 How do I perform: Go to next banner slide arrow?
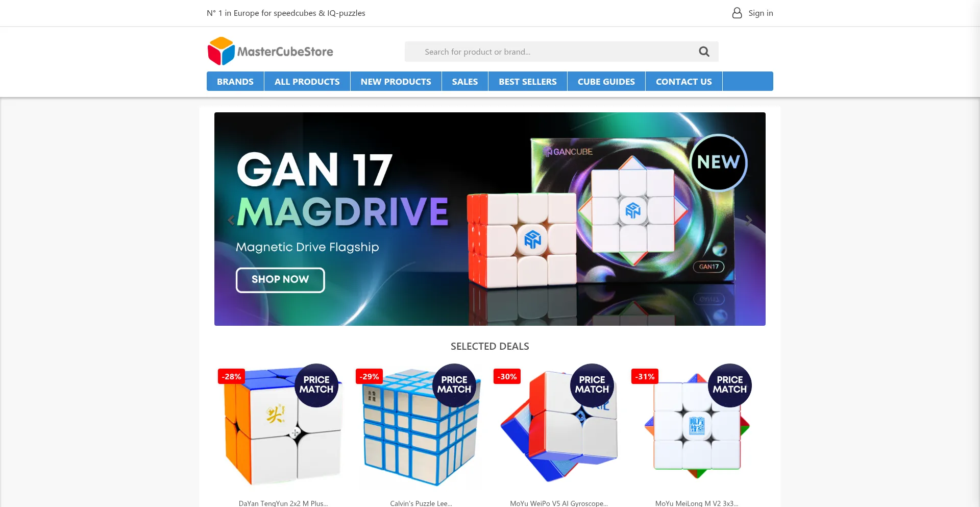coord(749,220)
